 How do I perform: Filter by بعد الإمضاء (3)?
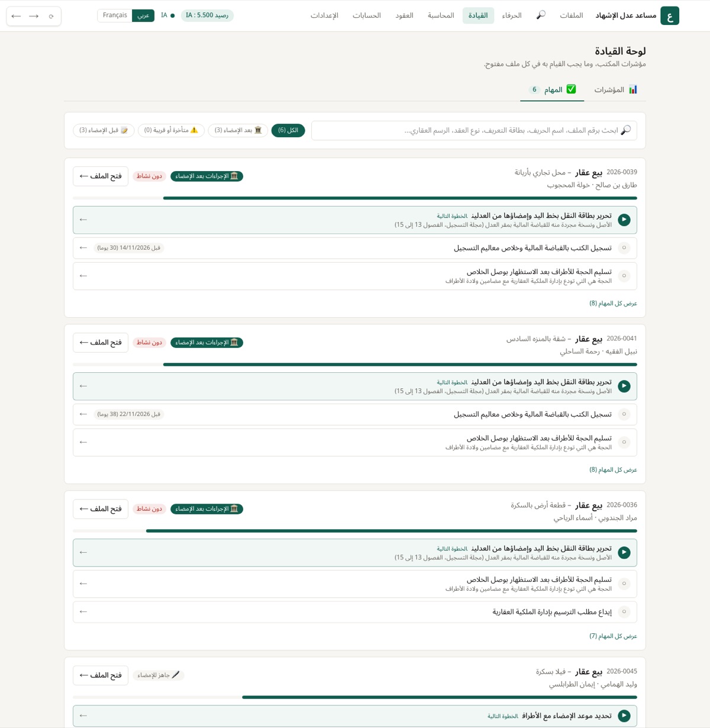point(238,130)
